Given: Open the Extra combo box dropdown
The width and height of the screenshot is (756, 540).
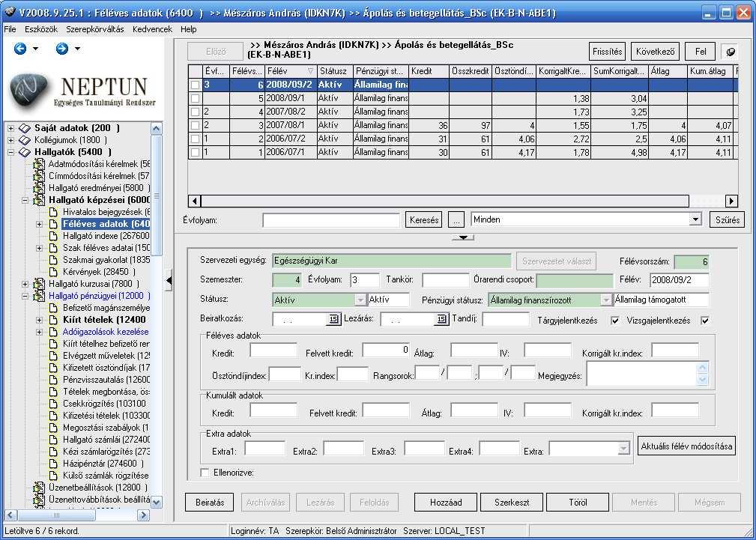Looking at the screenshot, I should tap(623, 449).
